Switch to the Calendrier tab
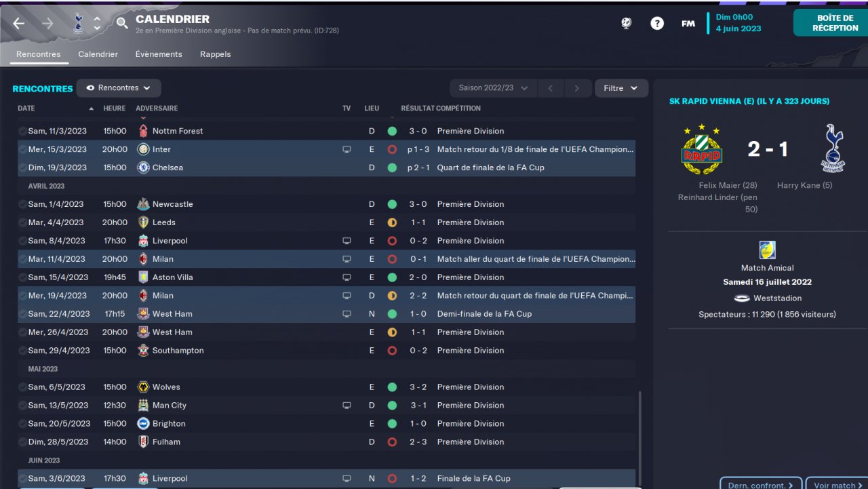Image resolution: width=868 pixels, height=489 pixels. click(x=98, y=54)
